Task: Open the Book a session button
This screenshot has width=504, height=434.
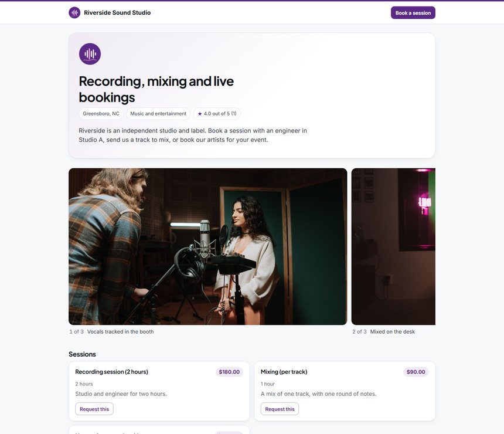Action: pyautogui.click(x=413, y=13)
